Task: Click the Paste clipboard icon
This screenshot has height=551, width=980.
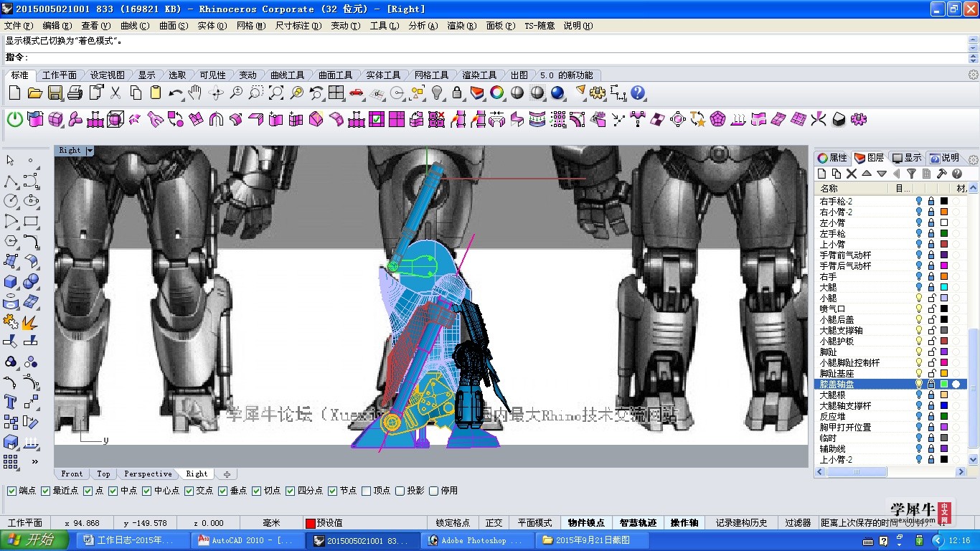Action: [156, 93]
